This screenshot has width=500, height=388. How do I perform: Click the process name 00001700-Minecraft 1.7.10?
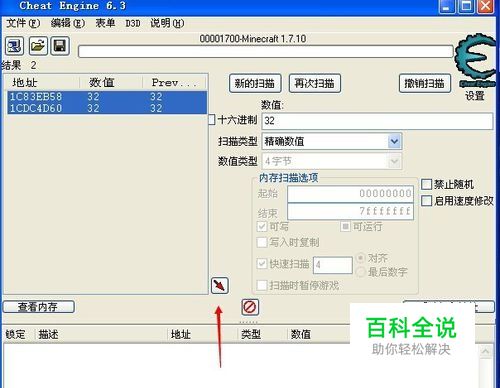pos(253,39)
